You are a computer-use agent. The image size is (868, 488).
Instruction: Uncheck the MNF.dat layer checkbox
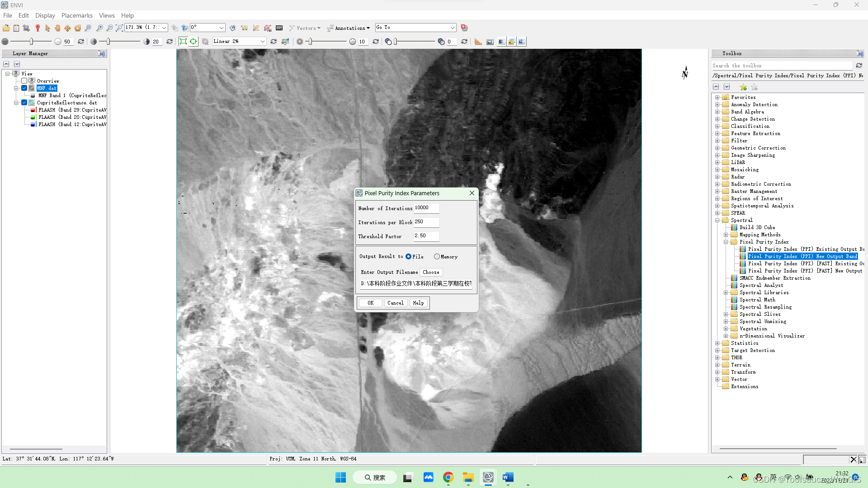click(24, 88)
